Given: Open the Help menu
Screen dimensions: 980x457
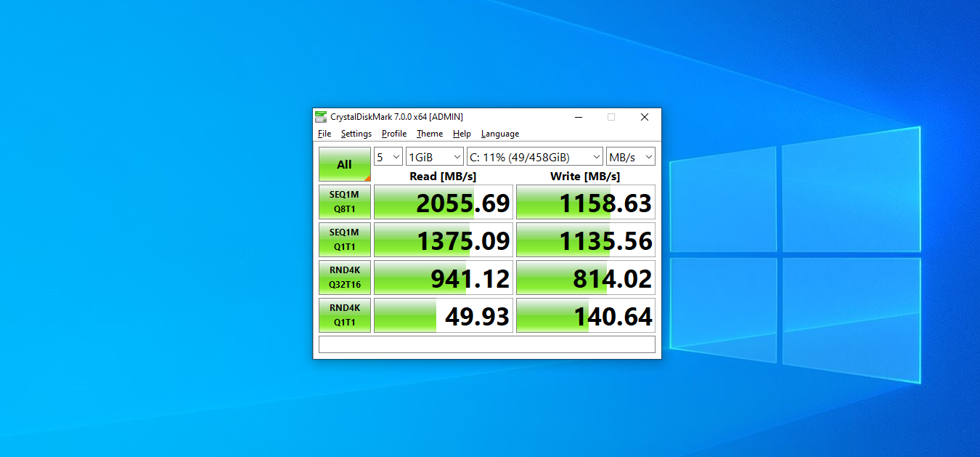Looking at the screenshot, I should 462,134.
